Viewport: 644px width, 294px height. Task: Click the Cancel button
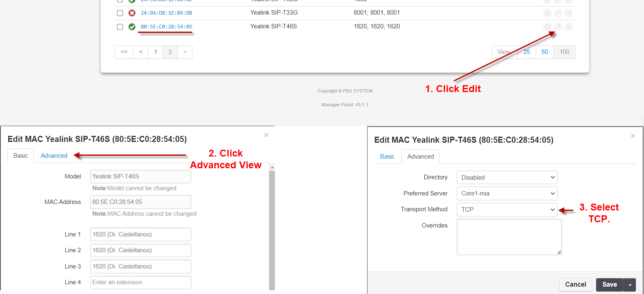pyautogui.click(x=575, y=285)
